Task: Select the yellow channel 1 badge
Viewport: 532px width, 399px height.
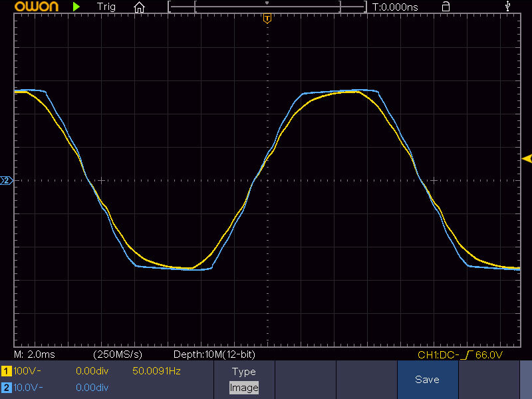Action: 7,370
